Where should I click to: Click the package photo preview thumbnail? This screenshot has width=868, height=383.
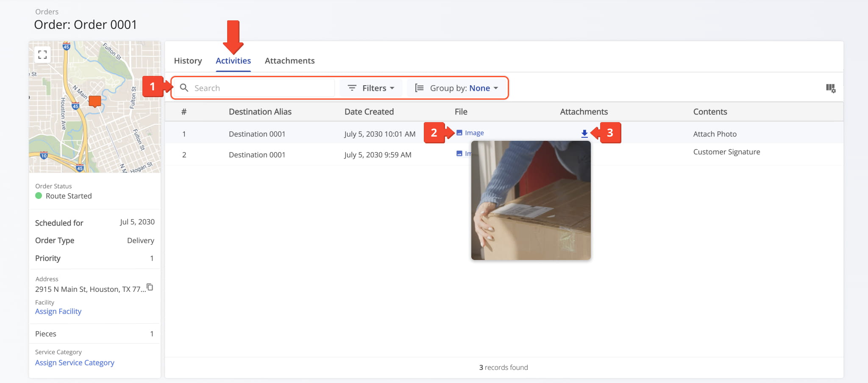click(x=531, y=201)
